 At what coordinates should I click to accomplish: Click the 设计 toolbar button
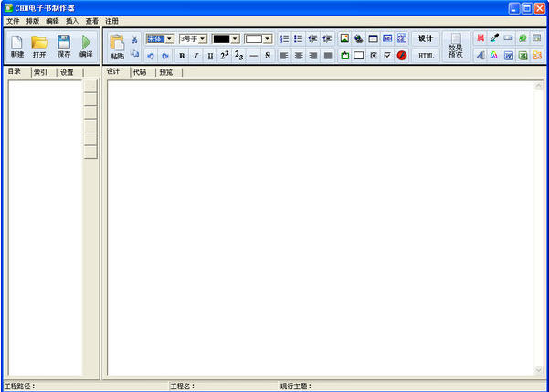pos(426,38)
